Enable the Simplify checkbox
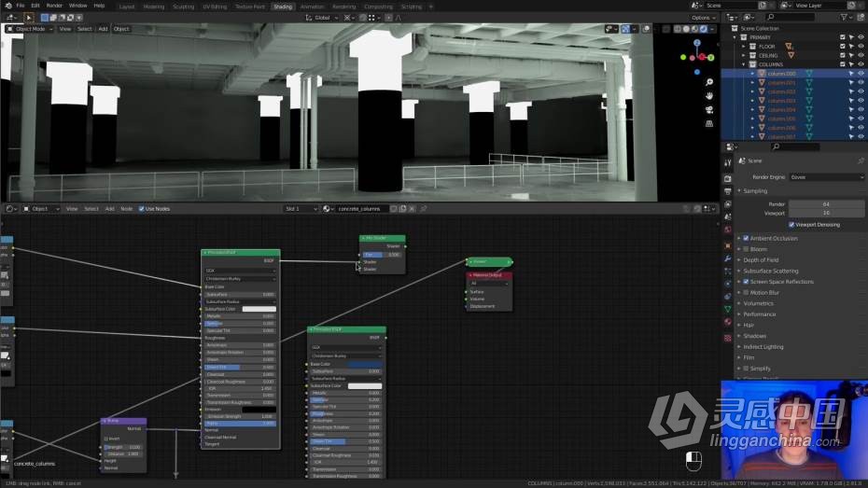Viewport: 868px width, 488px height. 746,368
